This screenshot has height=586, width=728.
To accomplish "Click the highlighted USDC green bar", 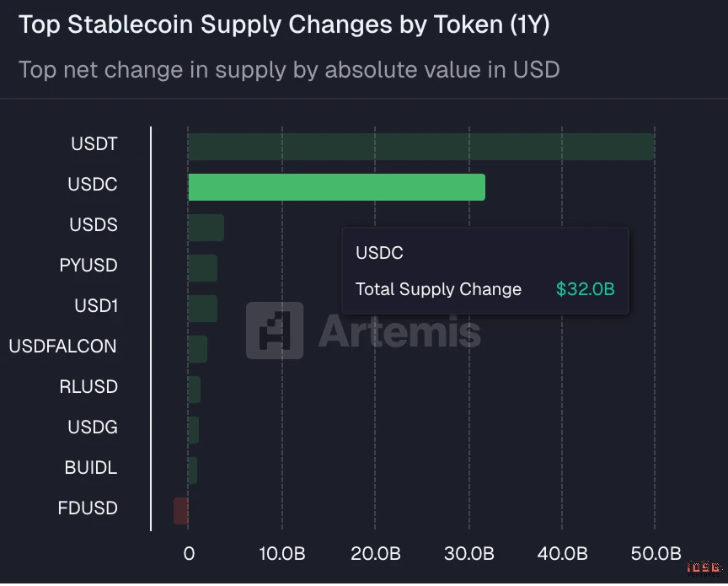I will pos(336,187).
